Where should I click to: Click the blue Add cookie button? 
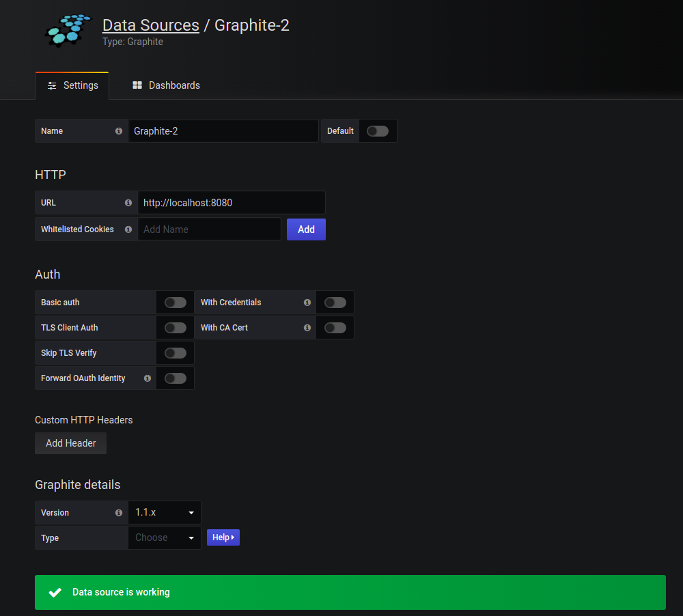click(306, 229)
